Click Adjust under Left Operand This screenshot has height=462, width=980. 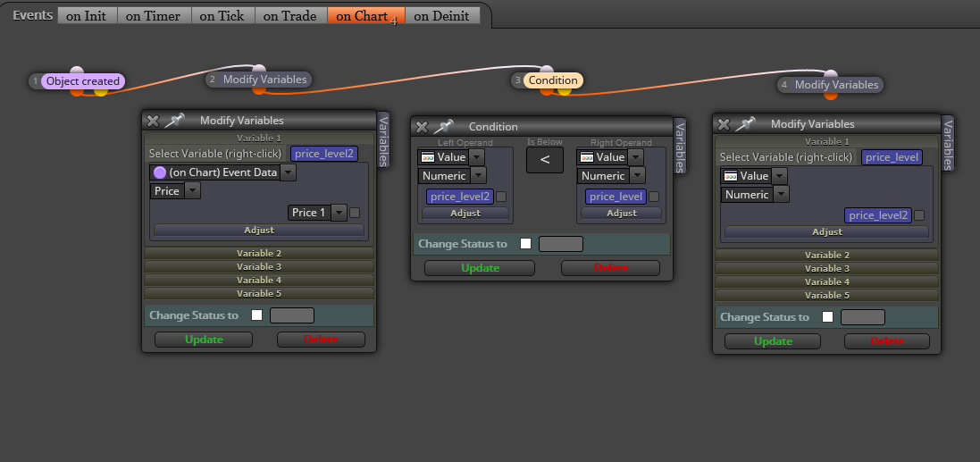(465, 214)
